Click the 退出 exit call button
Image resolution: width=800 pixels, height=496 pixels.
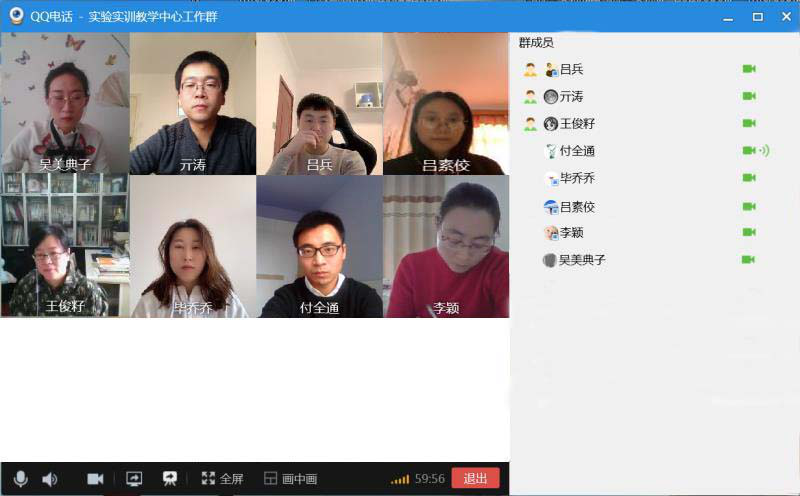click(x=475, y=479)
